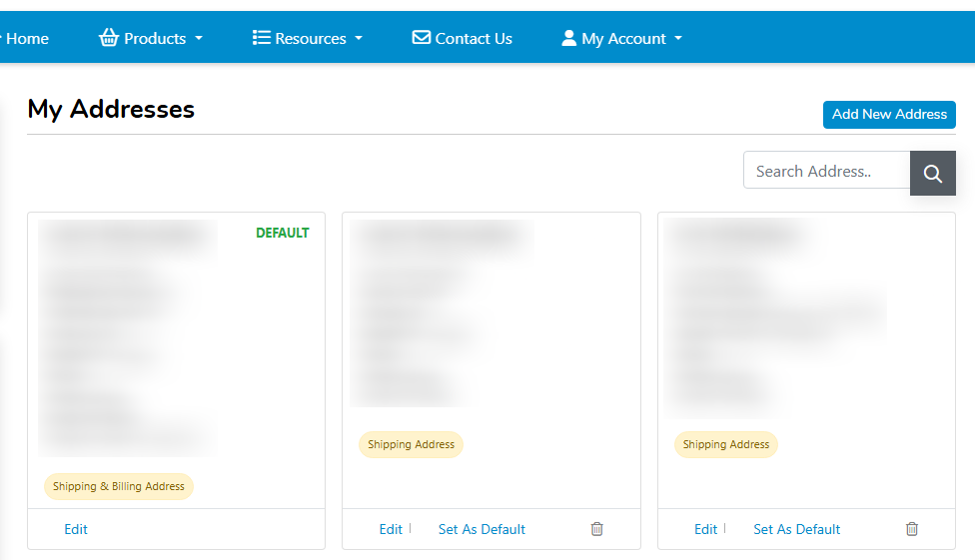Screen dimensions: 975x560
Task: Click the Add New Address button
Action: (x=889, y=114)
